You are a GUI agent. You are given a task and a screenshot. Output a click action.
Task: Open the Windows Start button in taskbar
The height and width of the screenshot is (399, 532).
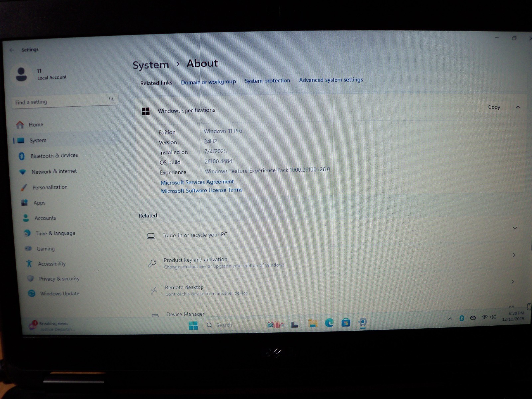pos(193,325)
